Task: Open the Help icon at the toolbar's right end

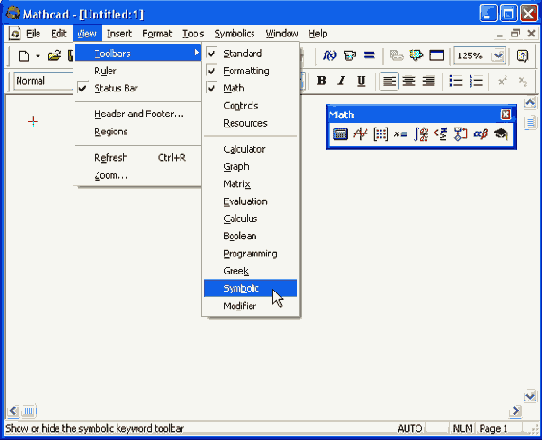Action: [x=522, y=55]
